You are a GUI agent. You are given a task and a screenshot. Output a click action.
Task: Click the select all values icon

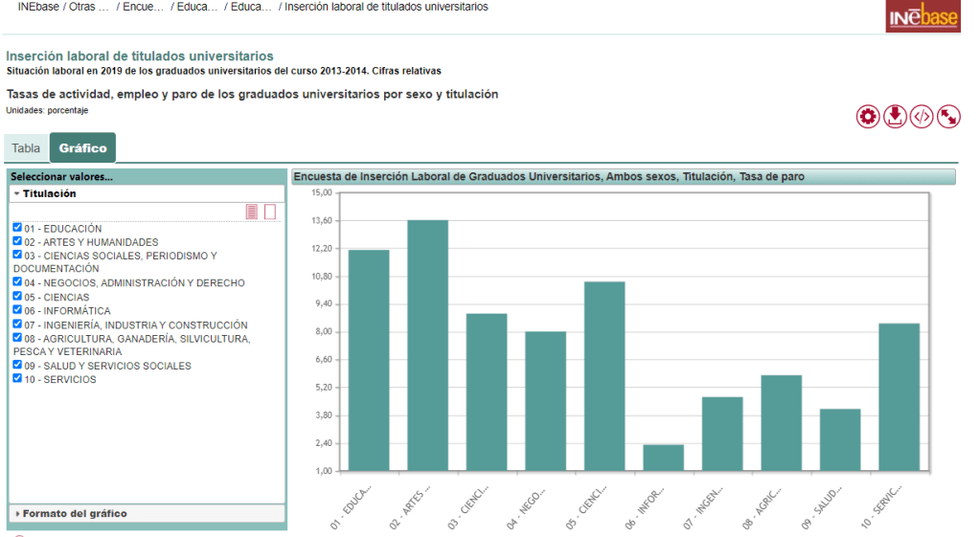point(252,212)
